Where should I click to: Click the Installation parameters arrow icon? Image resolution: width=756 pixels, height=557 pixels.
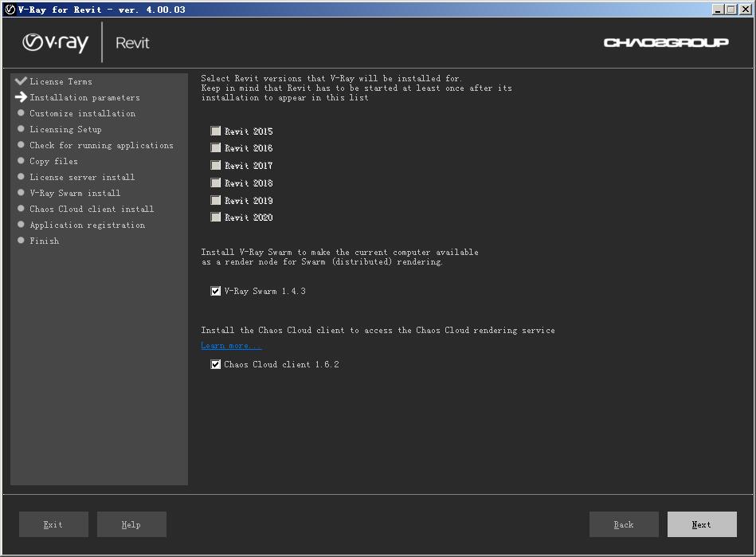[x=21, y=97]
